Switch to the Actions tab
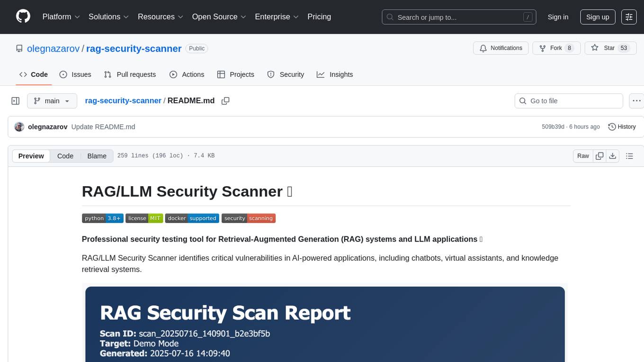Viewport: 644px width, 362px height. [187, 74]
